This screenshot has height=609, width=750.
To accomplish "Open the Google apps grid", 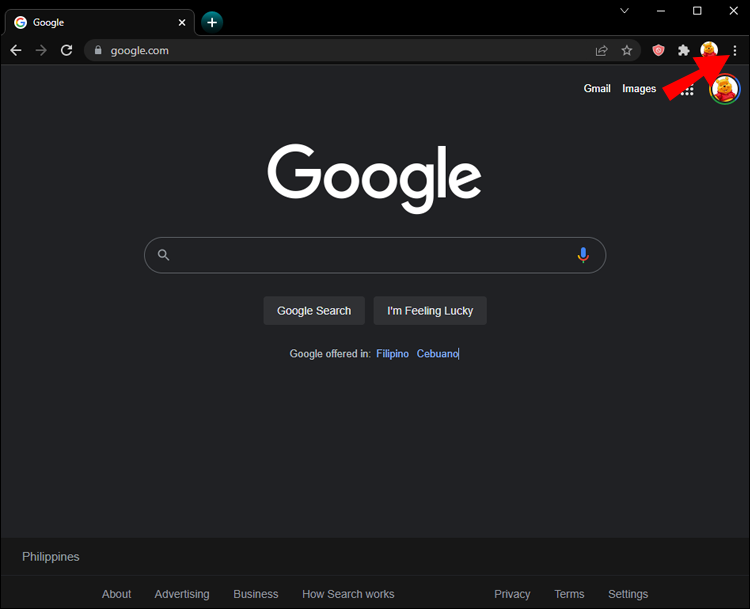I will (687, 89).
